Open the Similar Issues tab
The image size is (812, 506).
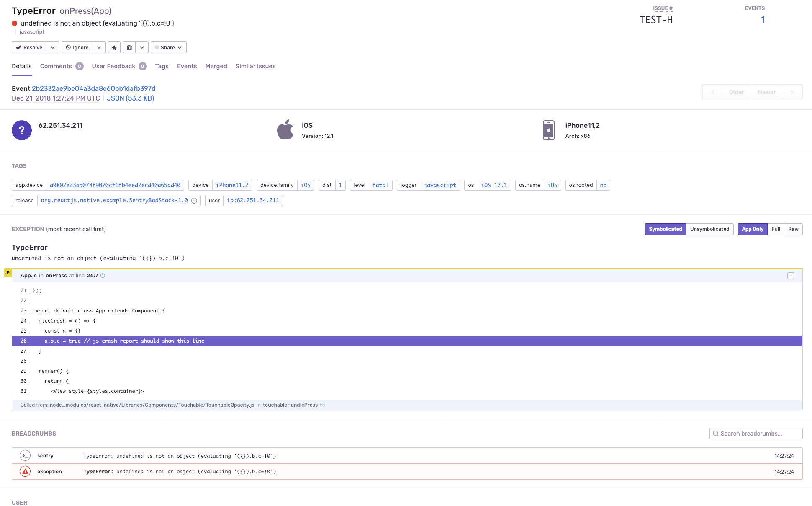255,66
